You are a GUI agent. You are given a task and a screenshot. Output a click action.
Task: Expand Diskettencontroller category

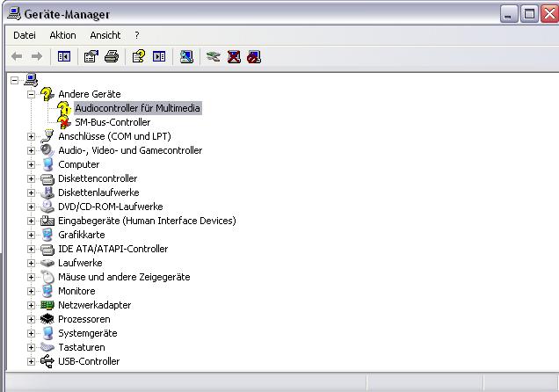tap(31, 179)
